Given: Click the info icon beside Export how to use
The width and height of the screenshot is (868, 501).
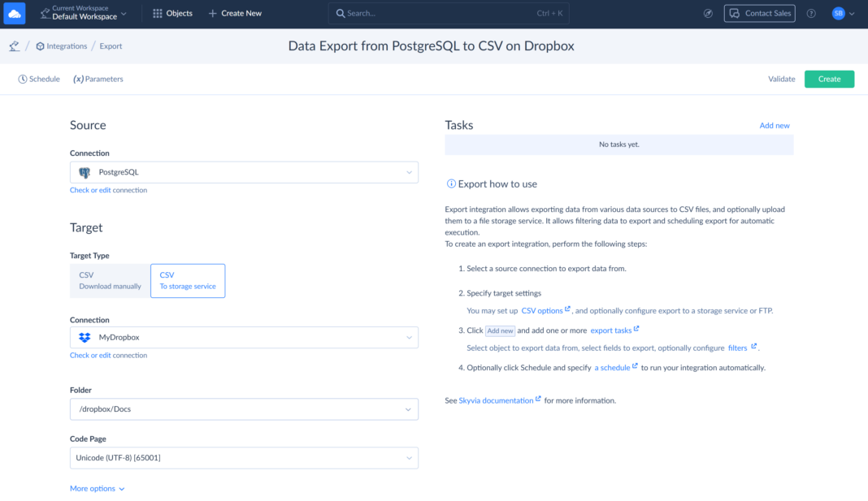Looking at the screenshot, I should (x=449, y=184).
